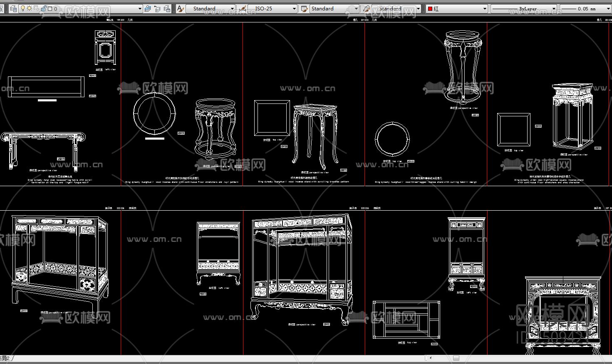Screen dimensions: 612x364
Task: Open the Table Style manager icon
Action: (305, 8)
